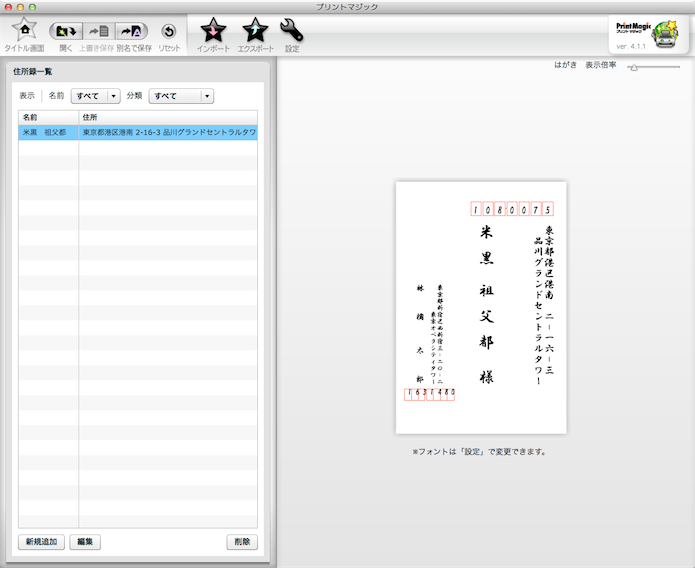The width and height of the screenshot is (695, 568).
Task: Click the インポート star icon
Action: click(213, 30)
